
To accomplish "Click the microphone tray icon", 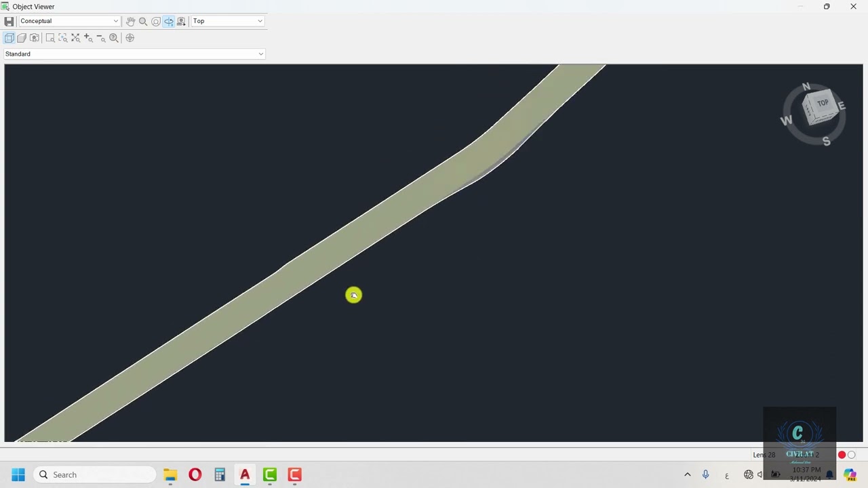I will [x=705, y=474].
